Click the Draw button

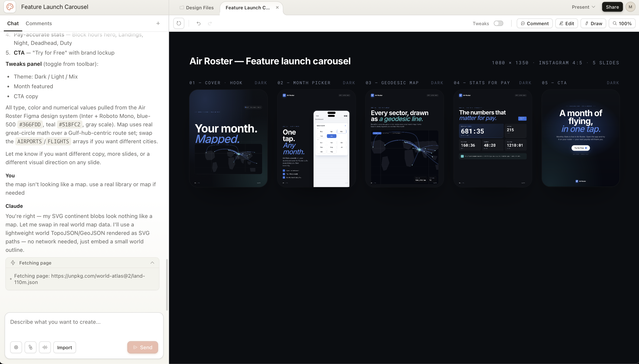593,23
